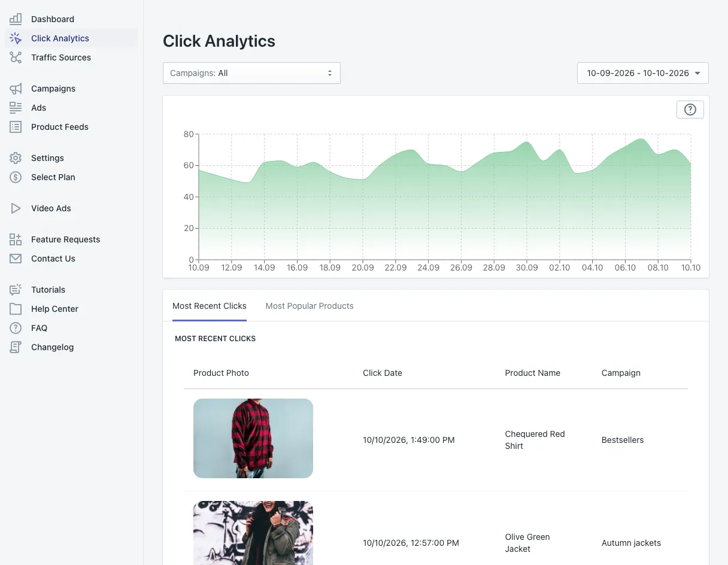Open the Campaigns: All dropdown
The image size is (728, 565).
[251, 73]
